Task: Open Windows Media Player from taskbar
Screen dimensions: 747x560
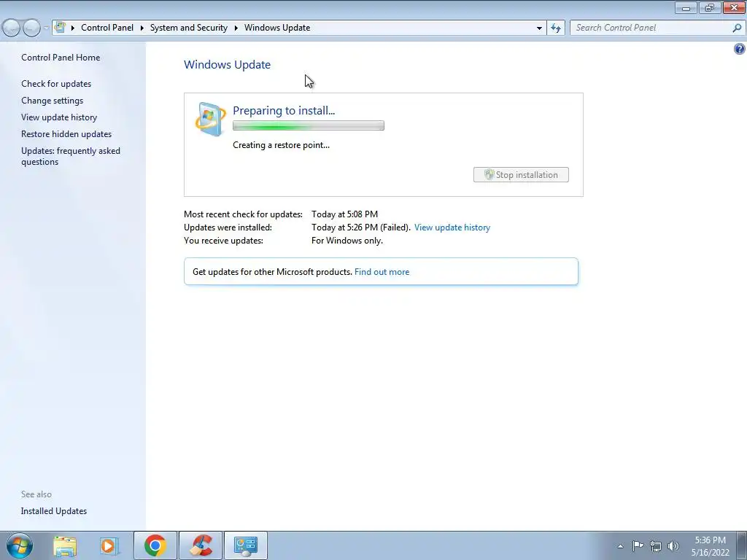Action: 109,545
